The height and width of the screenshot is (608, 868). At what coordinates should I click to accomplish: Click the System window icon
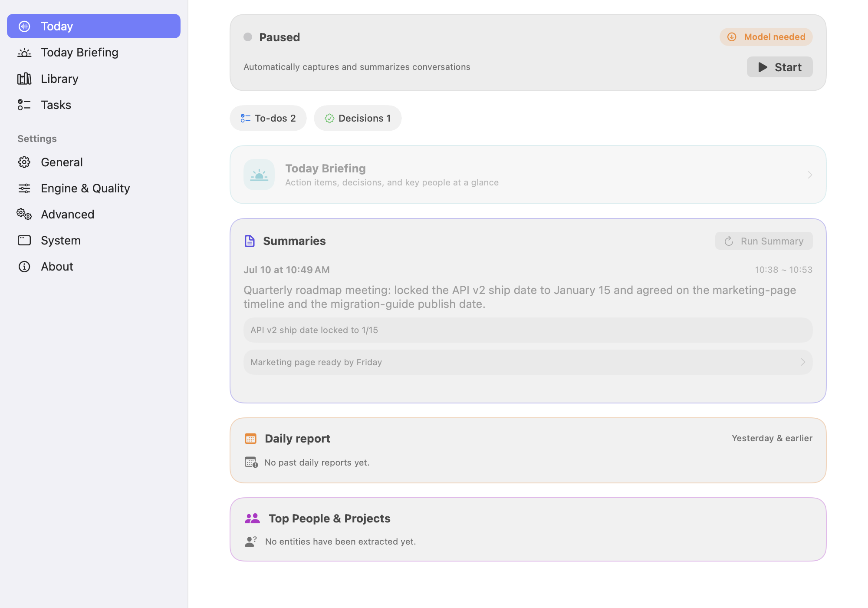pos(24,240)
